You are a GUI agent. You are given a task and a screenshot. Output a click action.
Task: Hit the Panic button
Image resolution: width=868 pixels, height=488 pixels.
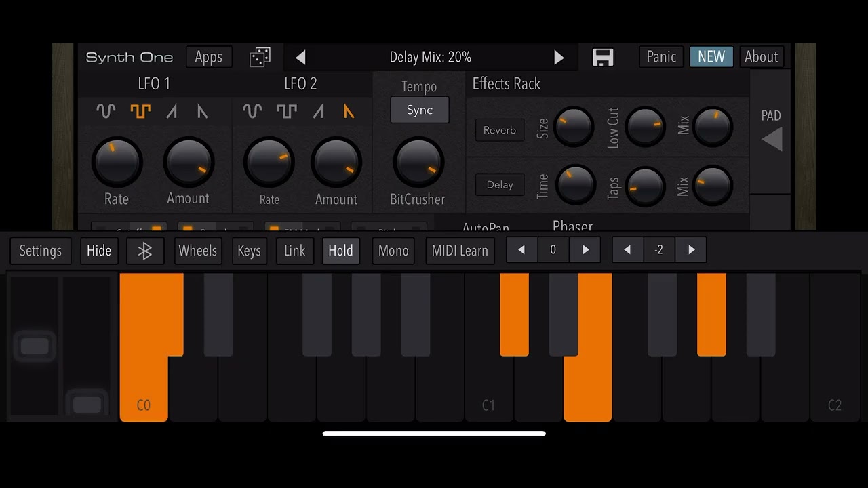coord(661,57)
